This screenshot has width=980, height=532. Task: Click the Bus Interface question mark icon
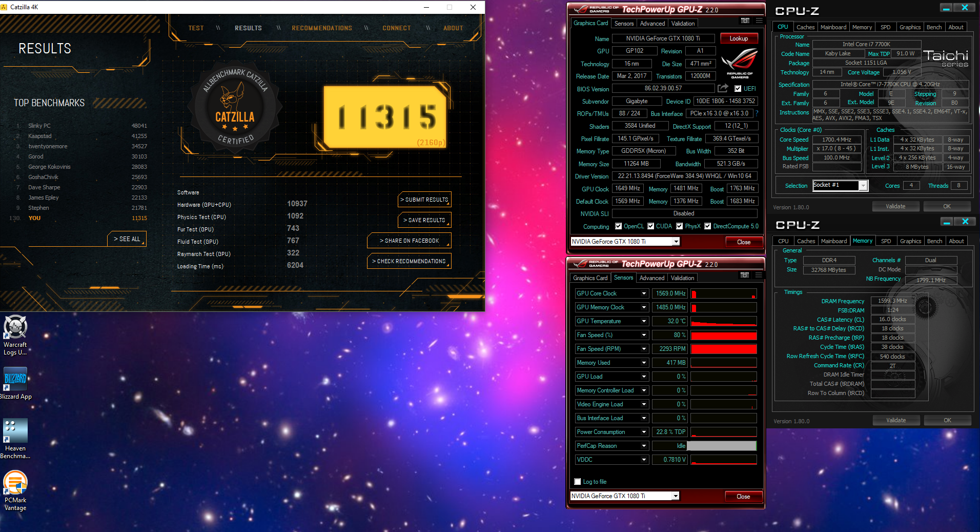tap(757, 113)
